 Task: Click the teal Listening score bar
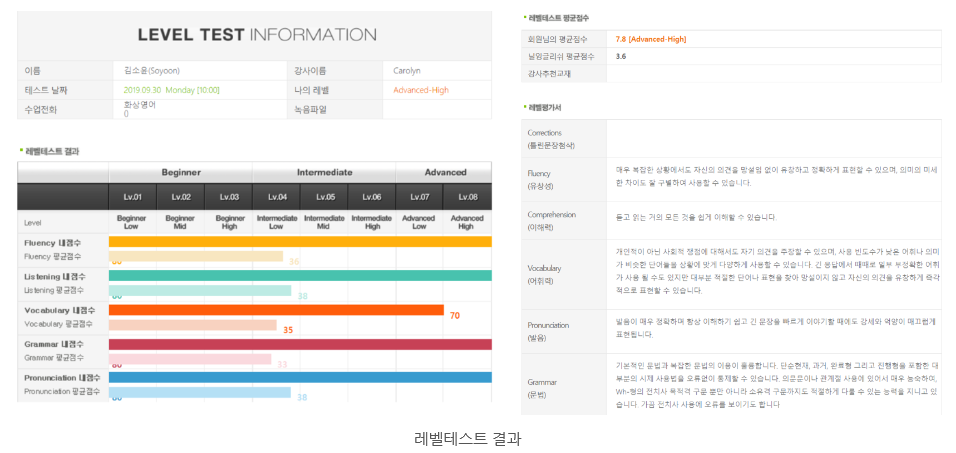coord(300,276)
